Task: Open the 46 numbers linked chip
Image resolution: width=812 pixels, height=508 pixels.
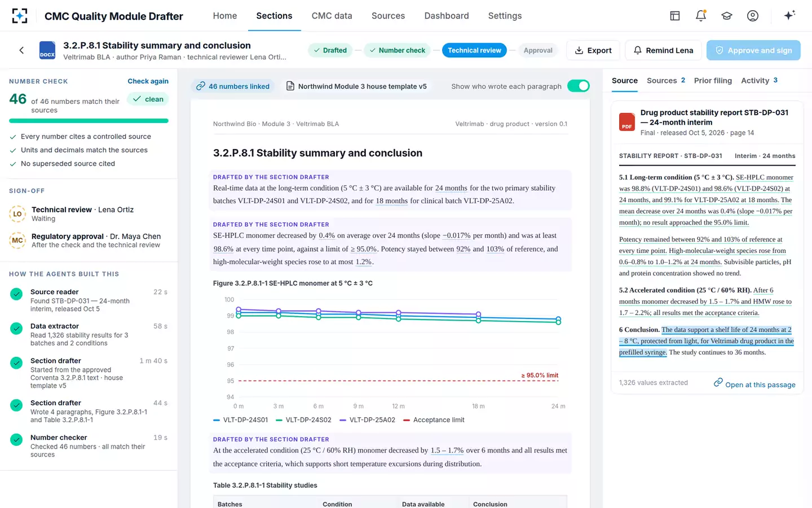Action: coord(233,86)
